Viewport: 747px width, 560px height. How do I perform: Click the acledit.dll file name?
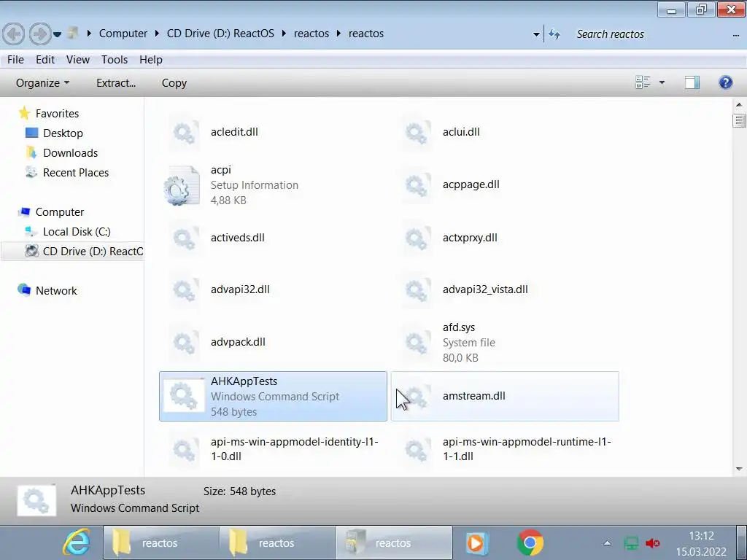tap(234, 132)
